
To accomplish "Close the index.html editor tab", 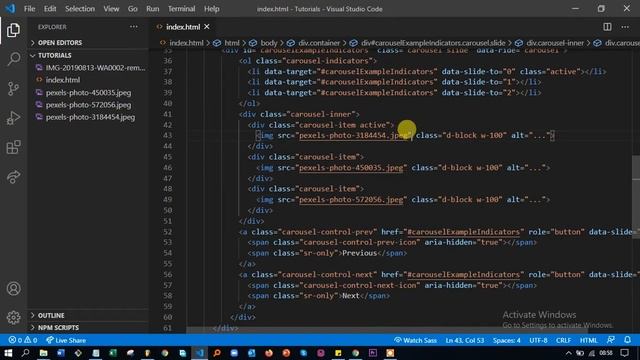I will pos(207,27).
